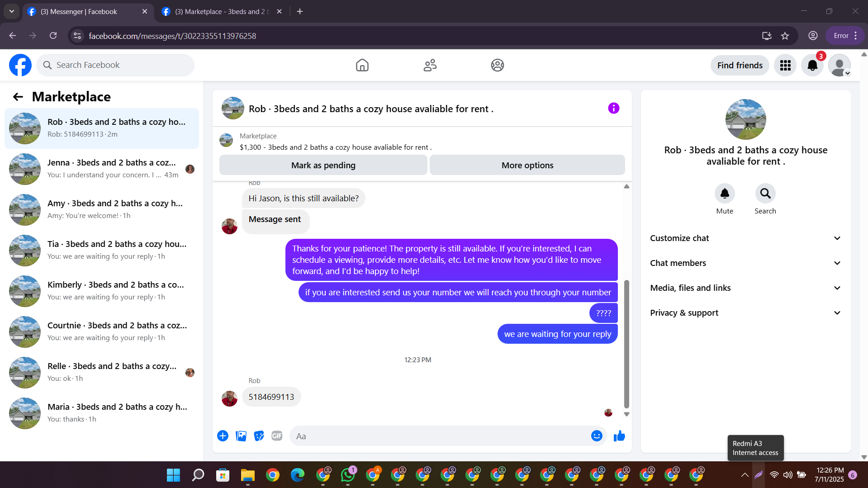Open Chrome Error menu button
This screenshot has width=868, height=488.
pyautogui.click(x=845, y=36)
